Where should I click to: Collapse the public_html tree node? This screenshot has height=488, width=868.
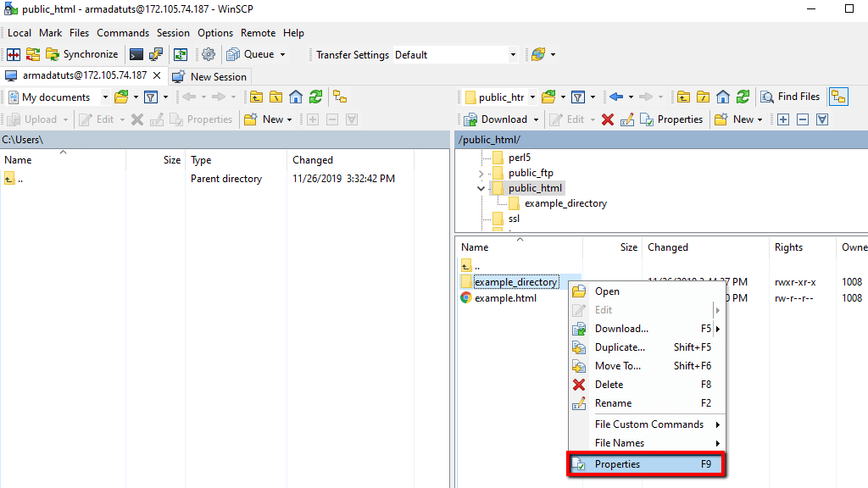481,189
